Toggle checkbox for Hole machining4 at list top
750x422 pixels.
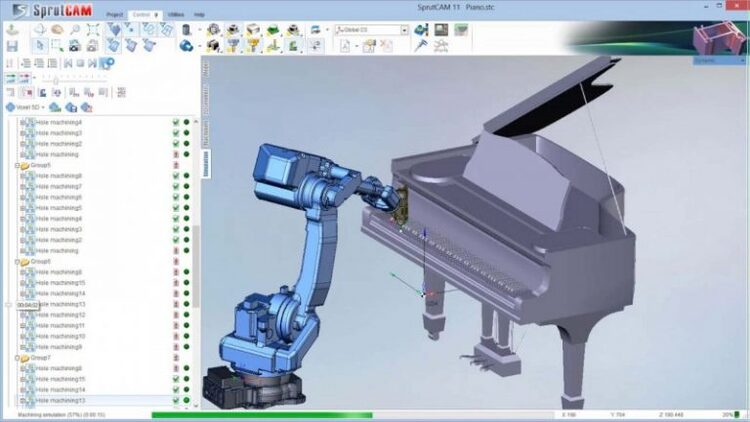[175, 123]
